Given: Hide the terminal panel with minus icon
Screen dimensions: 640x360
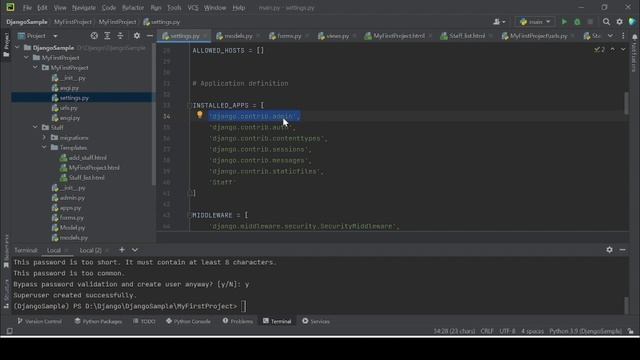Looking at the screenshot, I should pyautogui.click(x=622, y=250).
